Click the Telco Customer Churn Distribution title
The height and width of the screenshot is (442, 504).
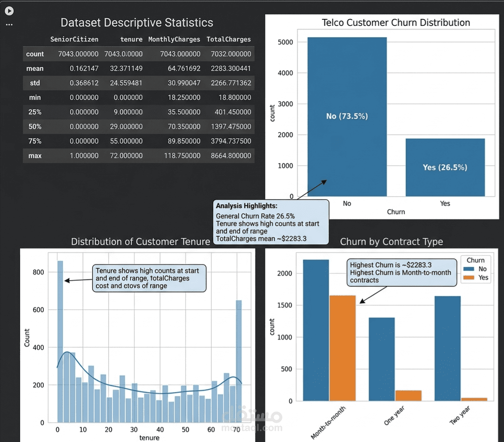[396, 23]
